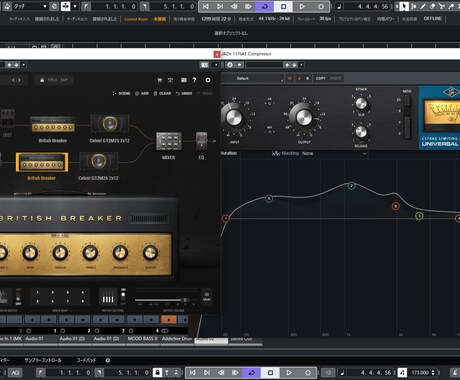
Task: Open the toolbar dropdown beside the tool icon
Action: tap(75, 6)
